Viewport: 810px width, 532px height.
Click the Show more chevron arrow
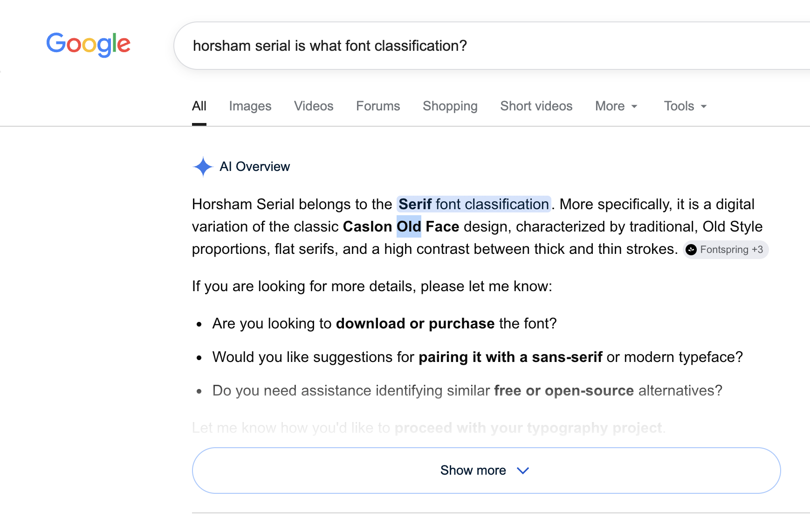coord(523,471)
